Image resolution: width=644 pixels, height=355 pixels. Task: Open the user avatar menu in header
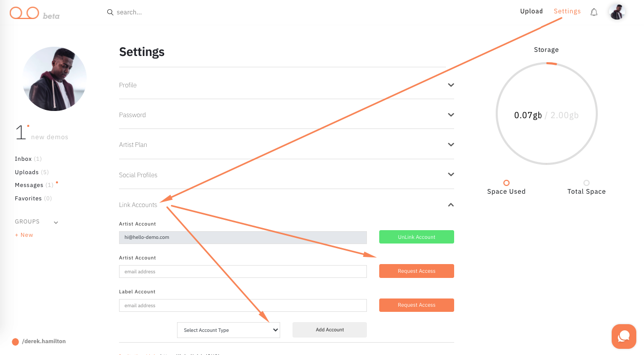(x=617, y=12)
